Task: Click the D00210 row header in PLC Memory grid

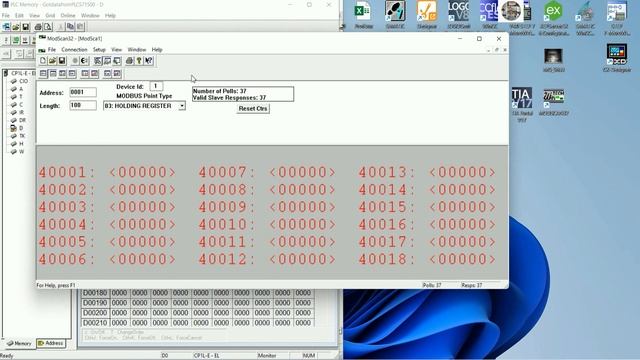Action: (95, 322)
